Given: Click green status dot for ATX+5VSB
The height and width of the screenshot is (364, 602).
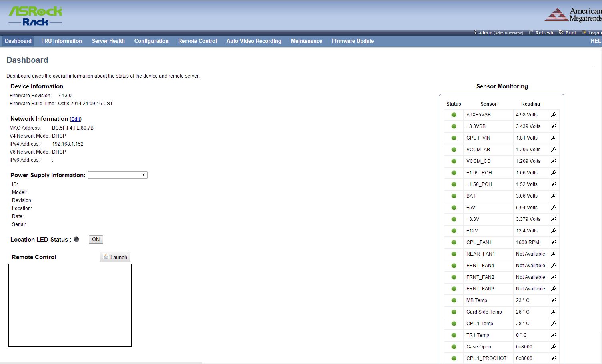Looking at the screenshot, I should click(454, 115).
